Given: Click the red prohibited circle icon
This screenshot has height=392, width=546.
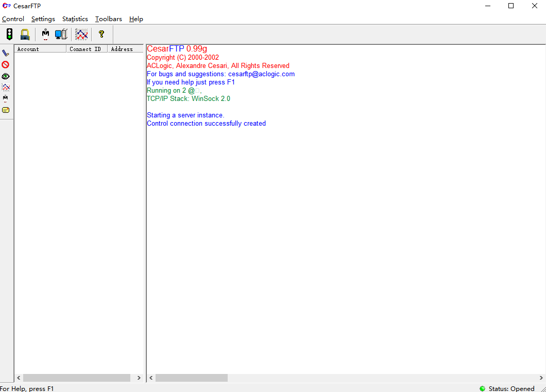Looking at the screenshot, I should pos(6,64).
